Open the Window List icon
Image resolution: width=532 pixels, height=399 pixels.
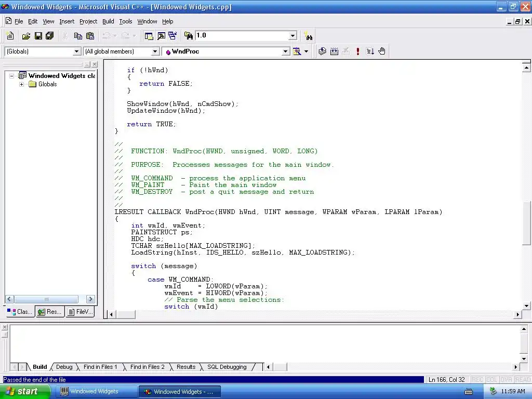pyautogui.click(x=172, y=36)
